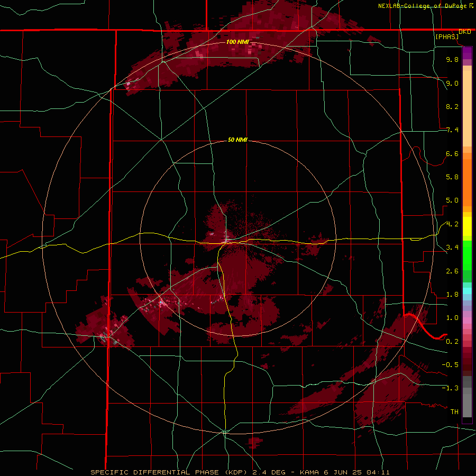Image resolution: width=476 pixels, height=476 pixels.
Task: Click the logo icon after DuPage text
Action: pyautogui.click(x=471, y=6)
